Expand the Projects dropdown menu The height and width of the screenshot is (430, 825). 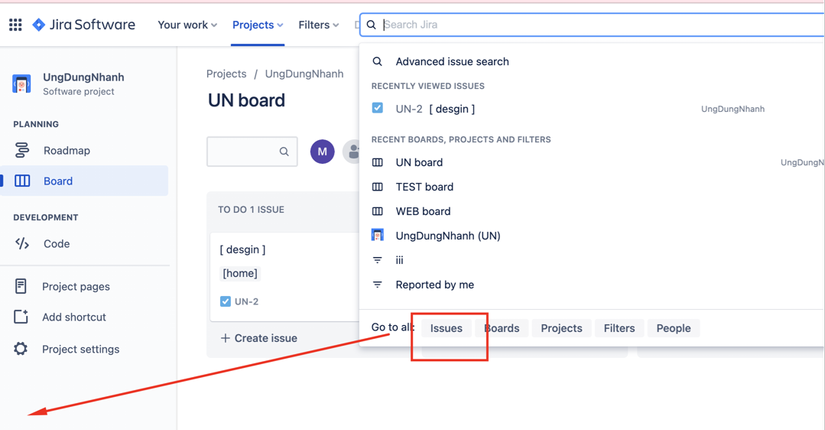click(x=257, y=25)
